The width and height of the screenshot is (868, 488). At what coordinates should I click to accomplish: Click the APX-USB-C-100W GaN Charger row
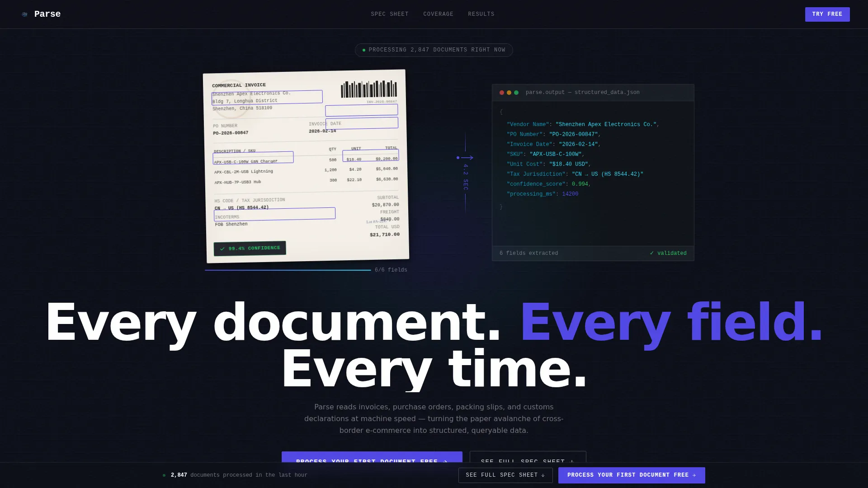point(306,160)
